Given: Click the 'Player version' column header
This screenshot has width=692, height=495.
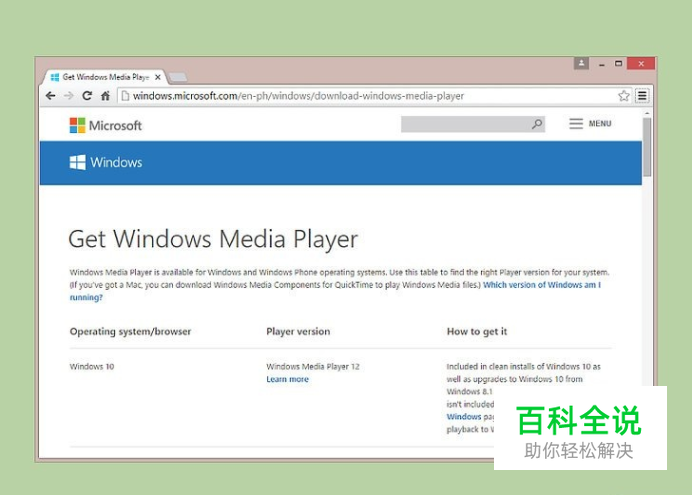Looking at the screenshot, I should point(298,331).
